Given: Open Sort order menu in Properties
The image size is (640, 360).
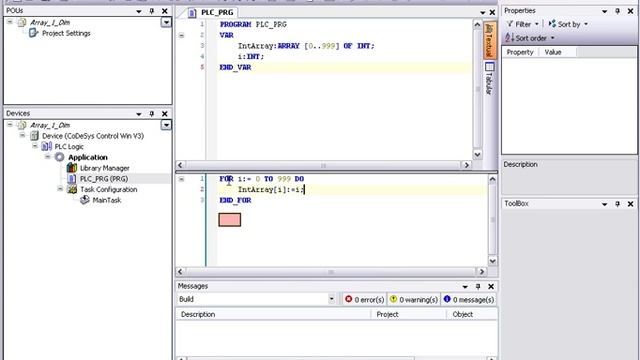Looking at the screenshot, I should pyautogui.click(x=530, y=38).
